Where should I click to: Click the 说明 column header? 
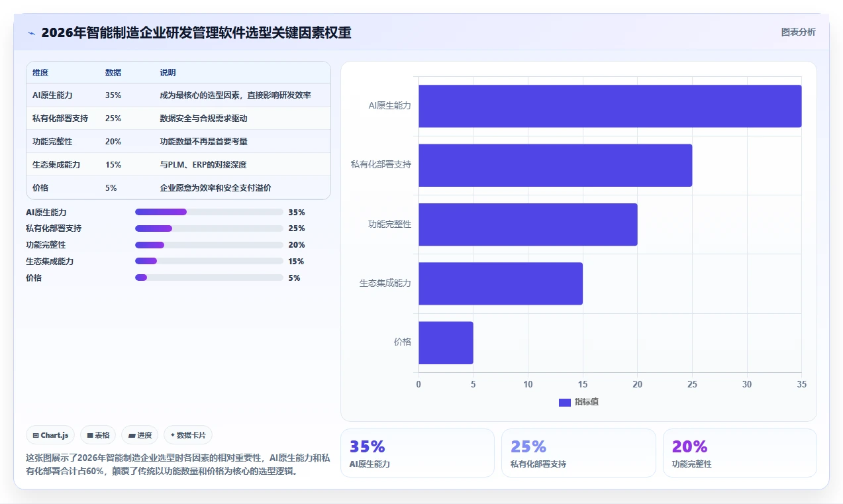pyautogui.click(x=168, y=72)
